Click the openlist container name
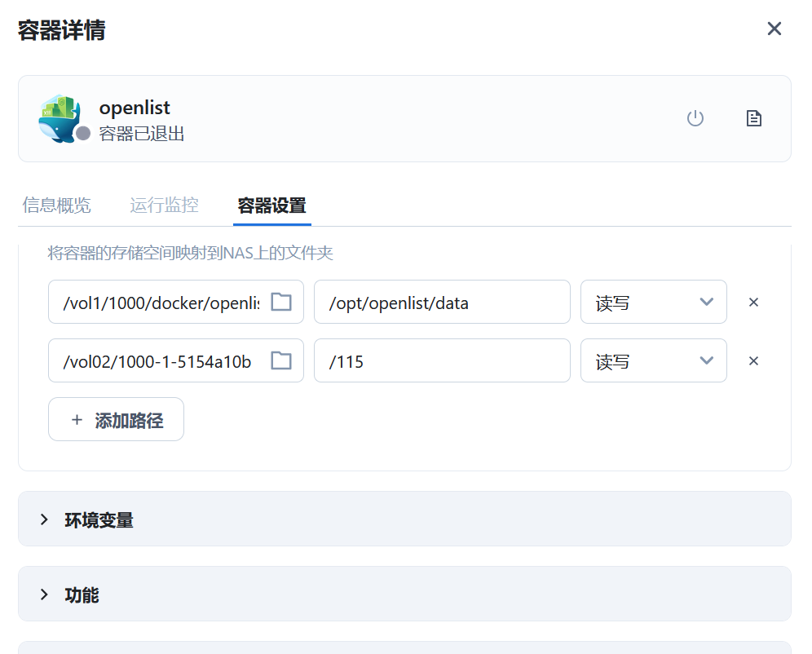812x654 pixels. (135, 107)
